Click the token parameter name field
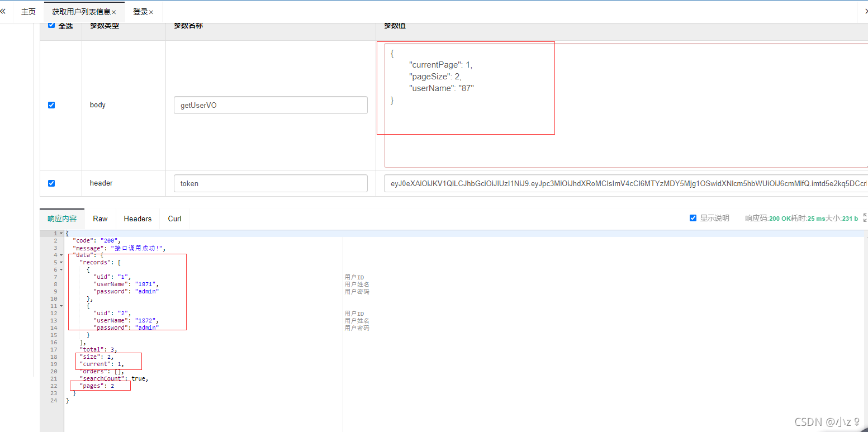This screenshot has height=432, width=868. tap(271, 183)
